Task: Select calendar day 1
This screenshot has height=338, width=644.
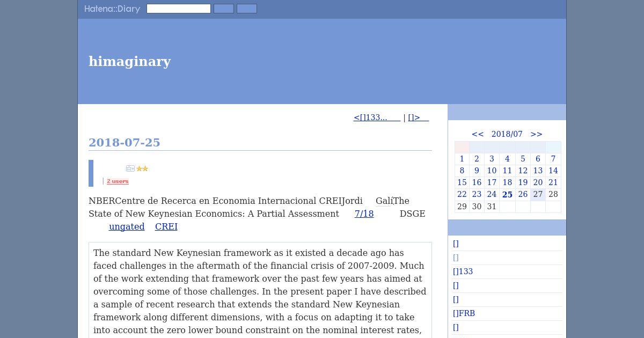Action: (462, 159)
